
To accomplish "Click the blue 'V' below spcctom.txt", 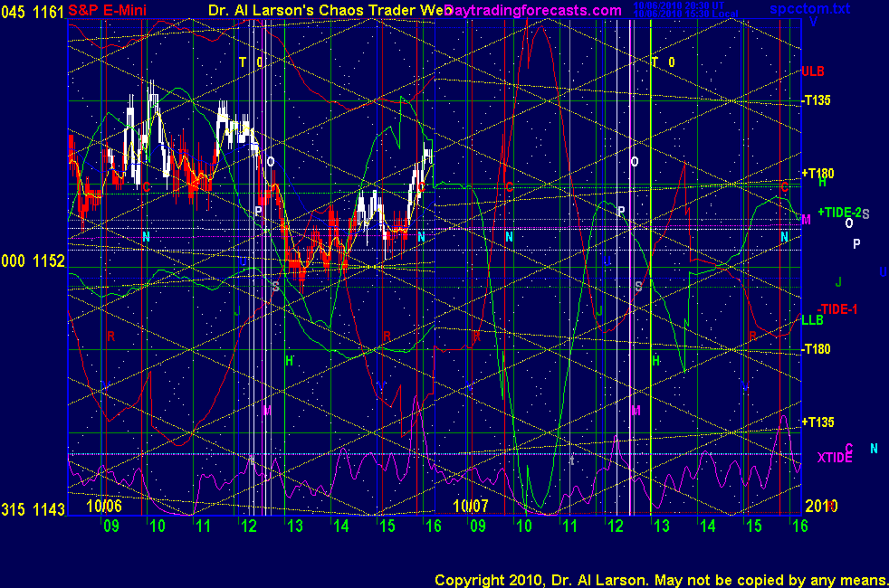I will tap(813, 22).
